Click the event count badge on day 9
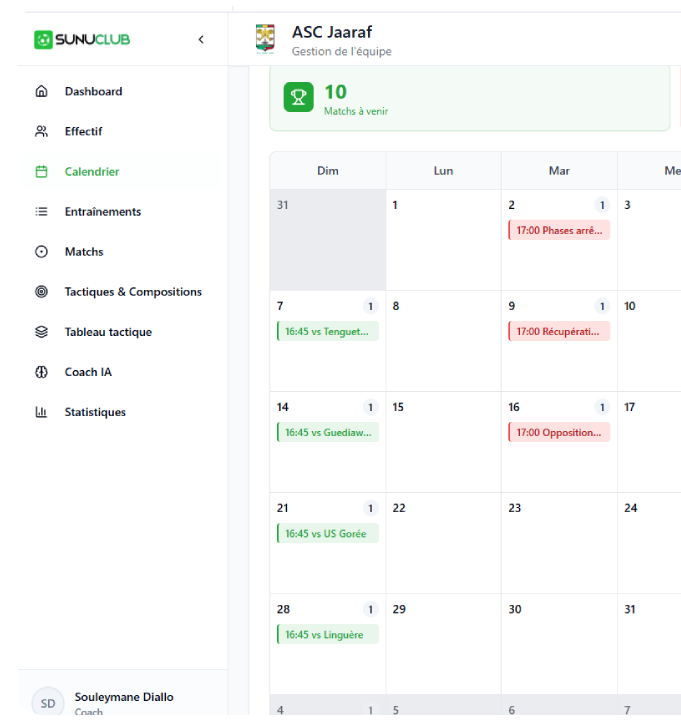This screenshot has height=720, width=681. pyautogui.click(x=602, y=306)
